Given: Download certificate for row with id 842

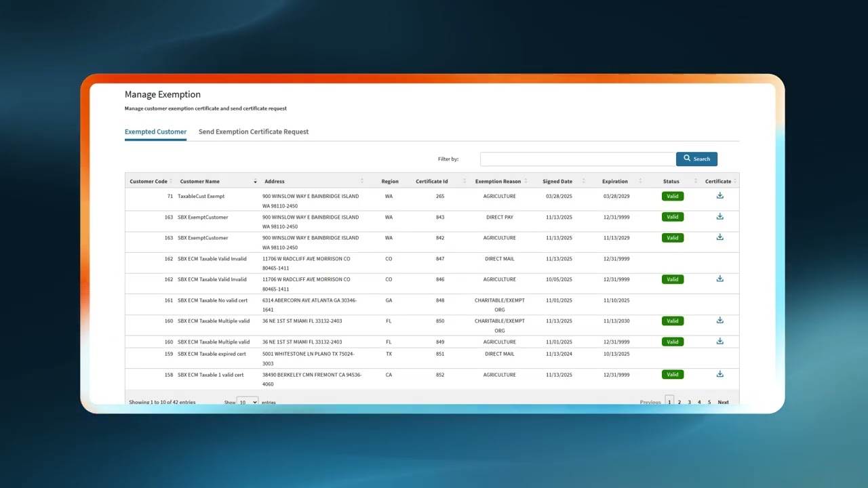Looking at the screenshot, I should pyautogui.click(x=720, y=237).
